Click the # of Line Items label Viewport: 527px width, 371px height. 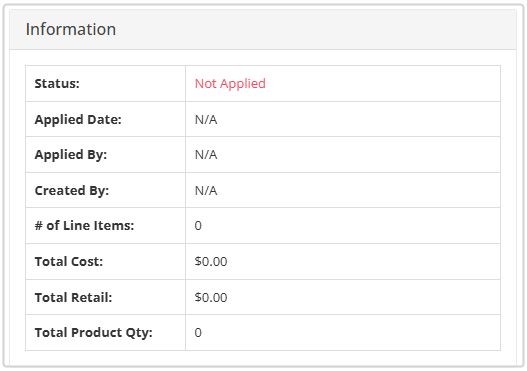tap(84, 225)
